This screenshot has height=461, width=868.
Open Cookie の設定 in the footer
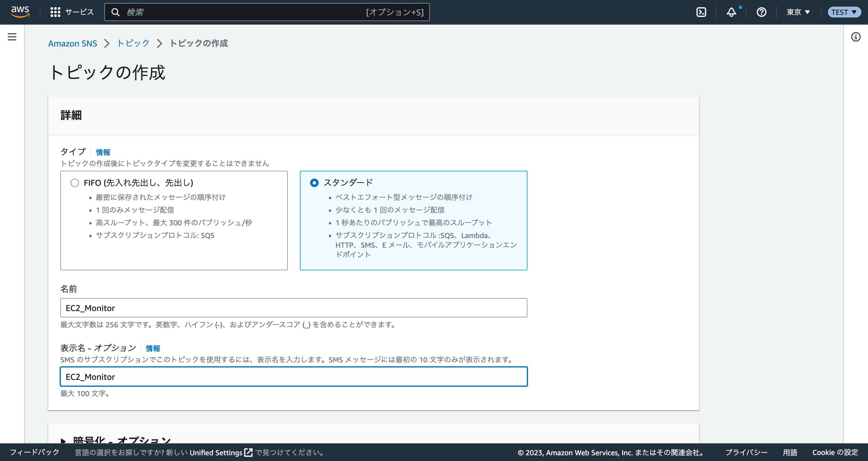click(835, 453)
